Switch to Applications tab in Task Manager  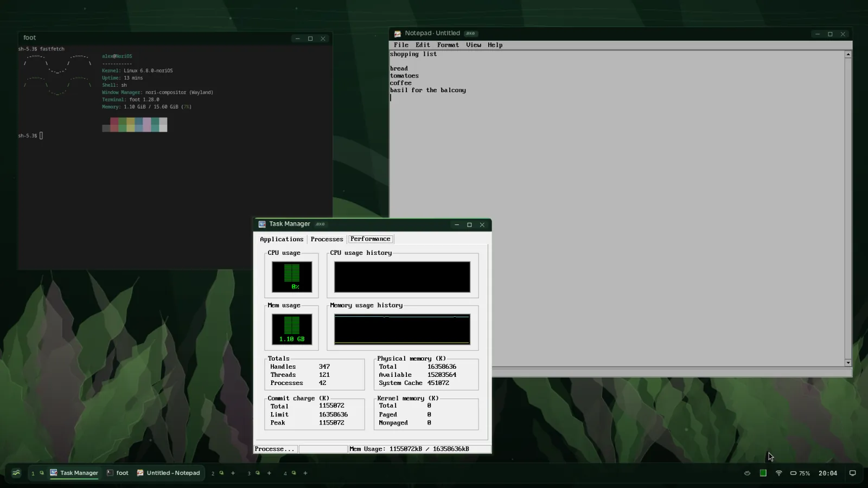click(282, 239)
